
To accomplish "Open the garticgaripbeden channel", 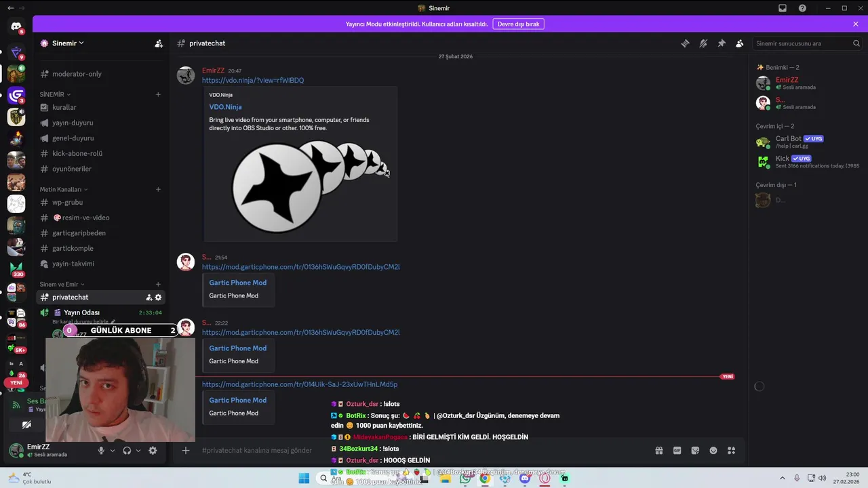I will point(101,233).
